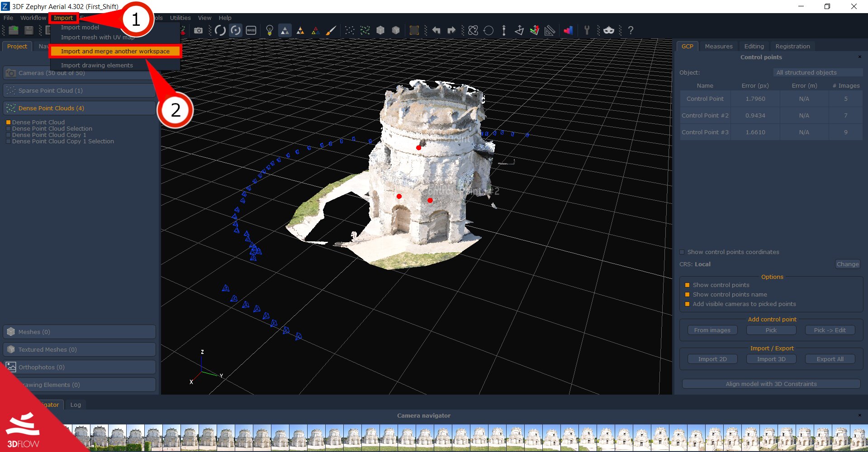868x452 pixels.
Task: Select the WASD free-look navigation icon
Action: click(251, 30)
